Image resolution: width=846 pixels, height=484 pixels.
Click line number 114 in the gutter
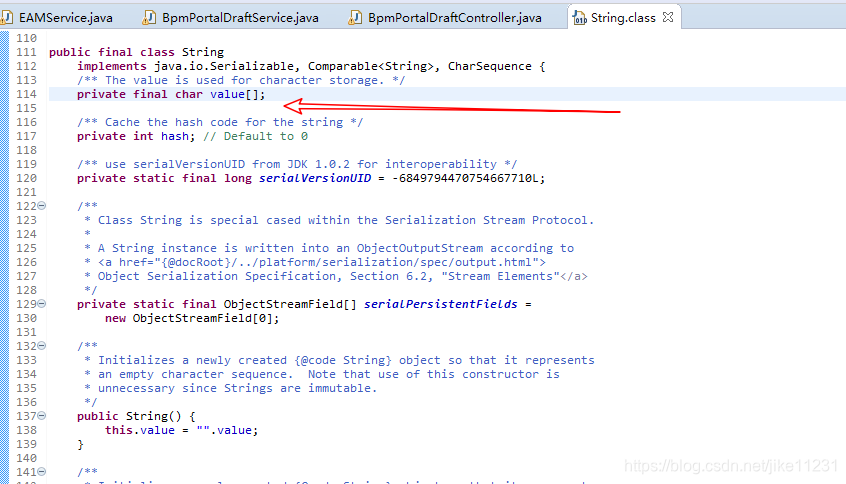[26, 94]
